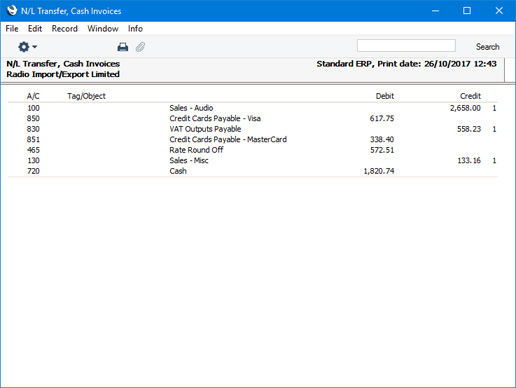
Task: Select account number 720
Action: (33, 171)
